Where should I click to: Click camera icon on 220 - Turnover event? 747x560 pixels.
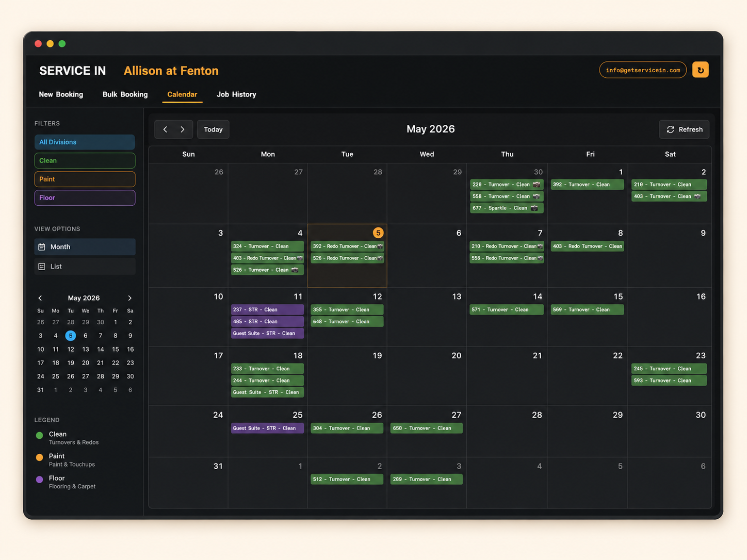pos(537,185)
